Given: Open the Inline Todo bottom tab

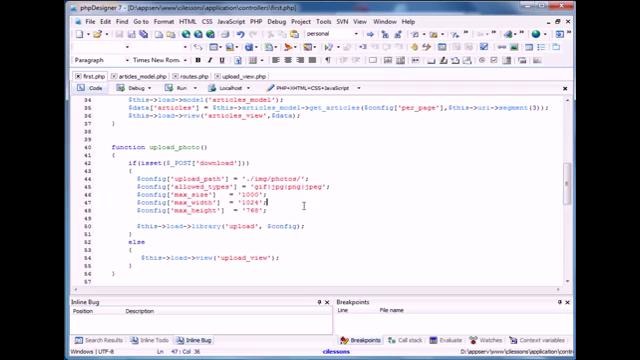Looking at the screenshot, I should tap(149, 340).
